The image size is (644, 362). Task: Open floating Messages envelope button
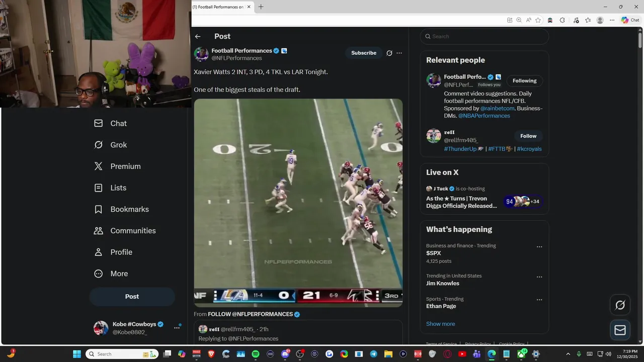coord(620,330)
